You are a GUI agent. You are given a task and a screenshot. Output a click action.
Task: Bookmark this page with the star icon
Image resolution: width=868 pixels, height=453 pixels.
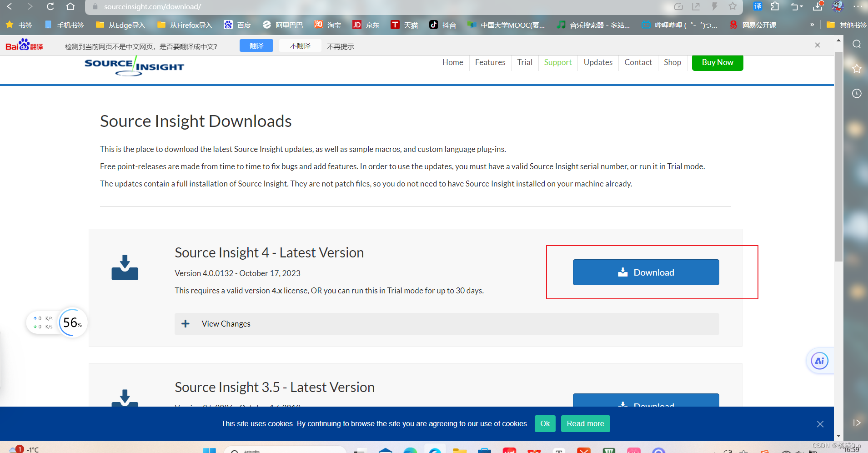pos(733,6)
